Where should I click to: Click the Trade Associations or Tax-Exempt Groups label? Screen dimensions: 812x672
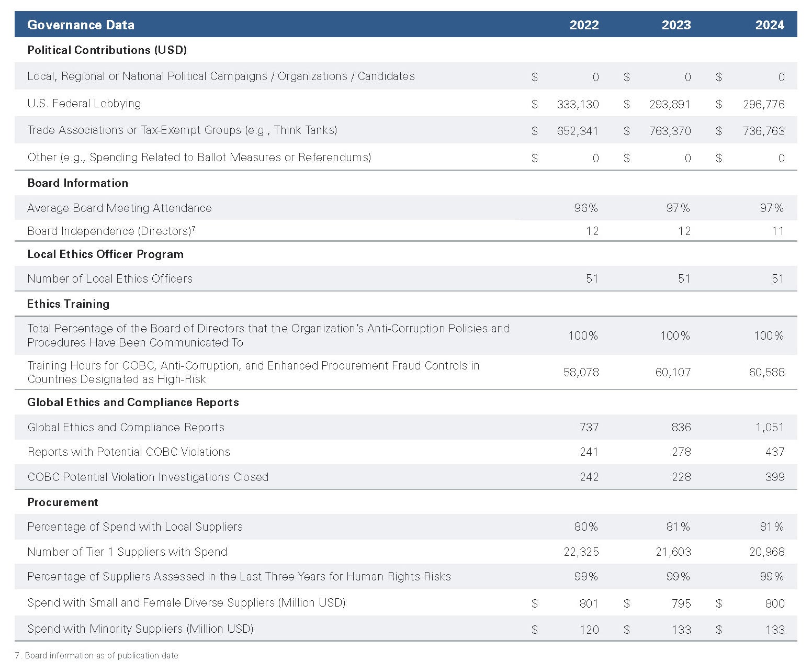tap(182, 130)
